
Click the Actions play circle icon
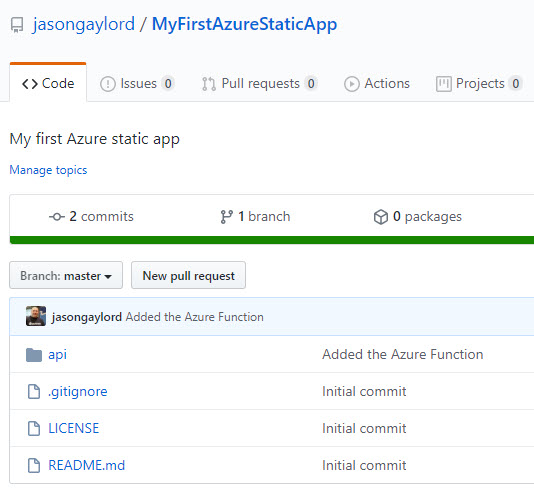(x=351, y=84)
